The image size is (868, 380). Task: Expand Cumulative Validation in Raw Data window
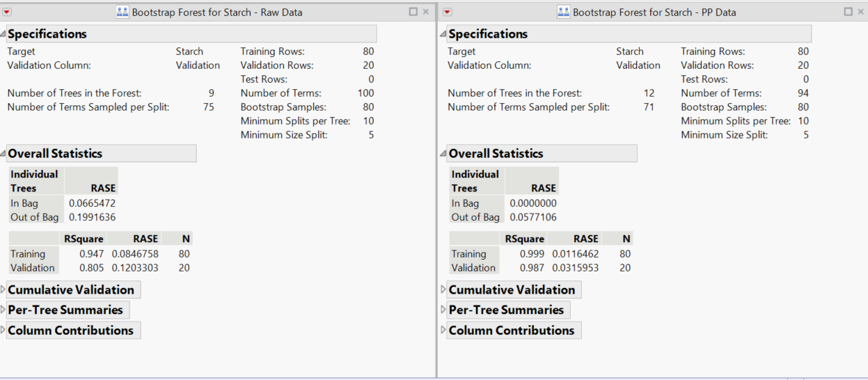3,290
